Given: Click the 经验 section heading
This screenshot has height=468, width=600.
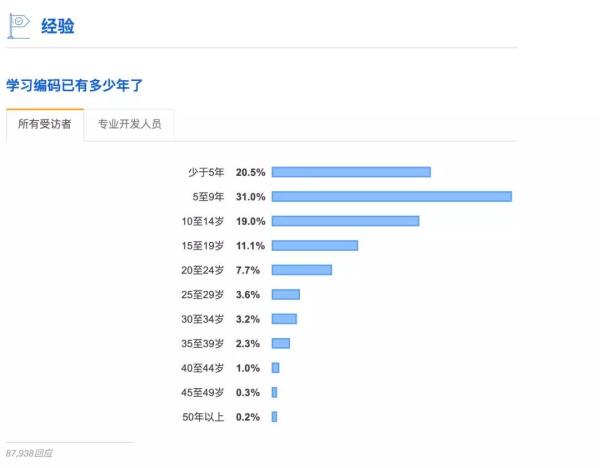Looking at the screenshot, I should 58,25.
